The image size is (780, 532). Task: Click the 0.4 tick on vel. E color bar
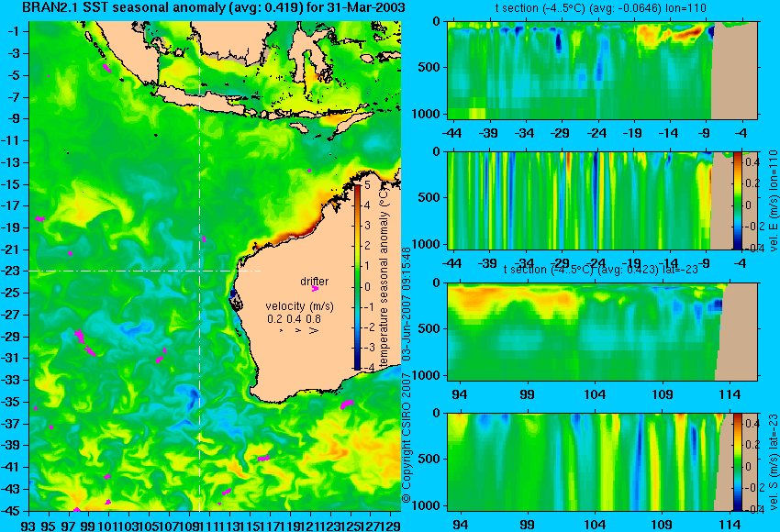tap(752, 162)
